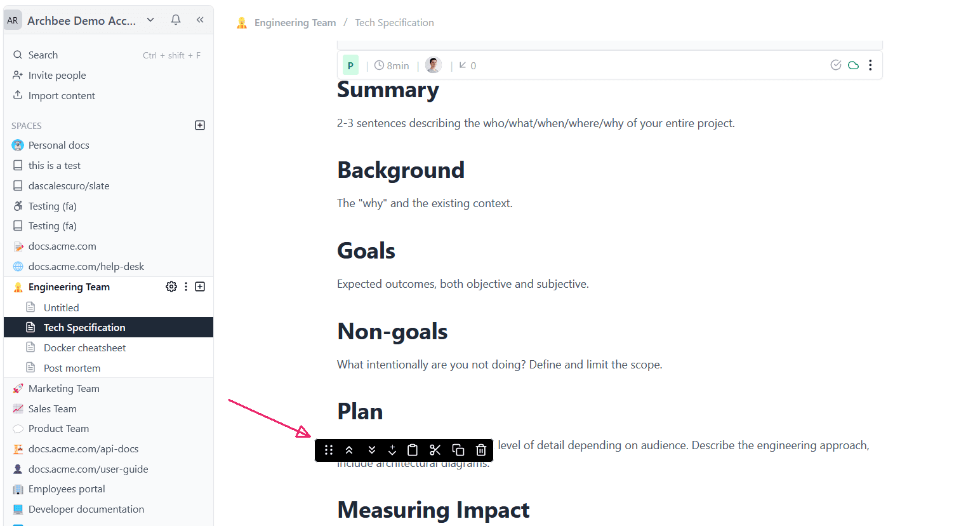This screenshot has height=526, width=980.
Task: Open the notifications bell
Action: point(176,20)
